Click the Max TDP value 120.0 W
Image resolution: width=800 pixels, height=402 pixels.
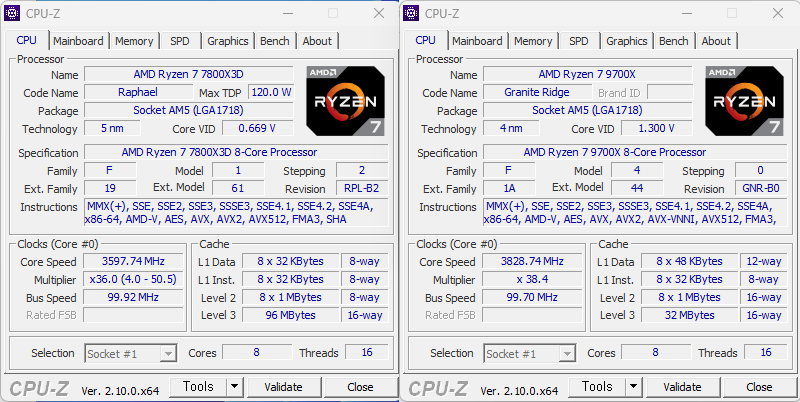271,92
